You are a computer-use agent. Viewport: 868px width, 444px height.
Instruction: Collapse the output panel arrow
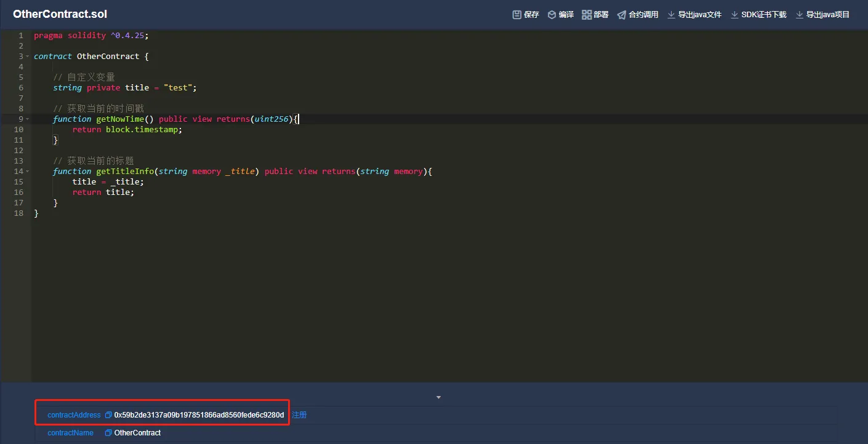tap(438, 398)
